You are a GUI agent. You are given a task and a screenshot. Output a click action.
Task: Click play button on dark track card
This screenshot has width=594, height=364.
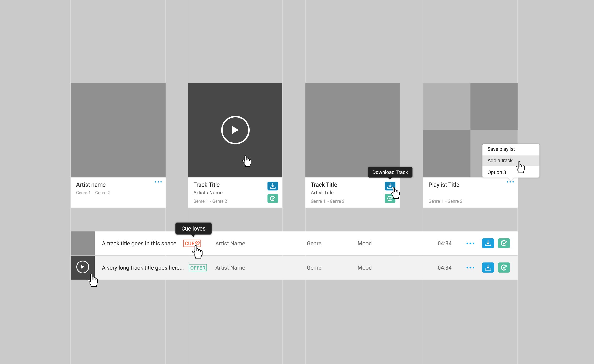point(235,130)
